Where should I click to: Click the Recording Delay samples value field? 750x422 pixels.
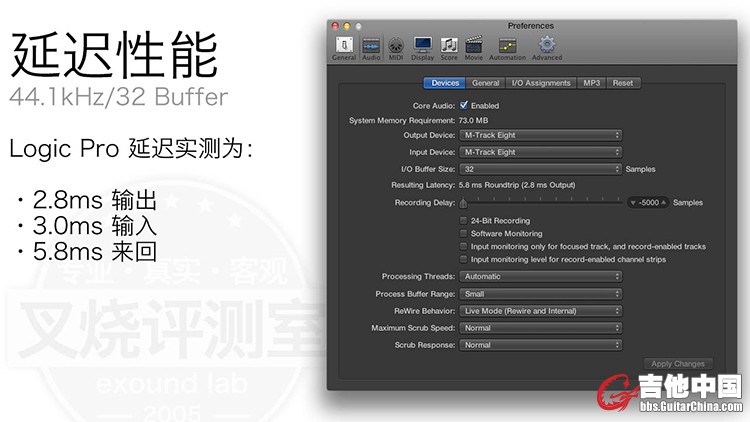(x=649, y=203)
